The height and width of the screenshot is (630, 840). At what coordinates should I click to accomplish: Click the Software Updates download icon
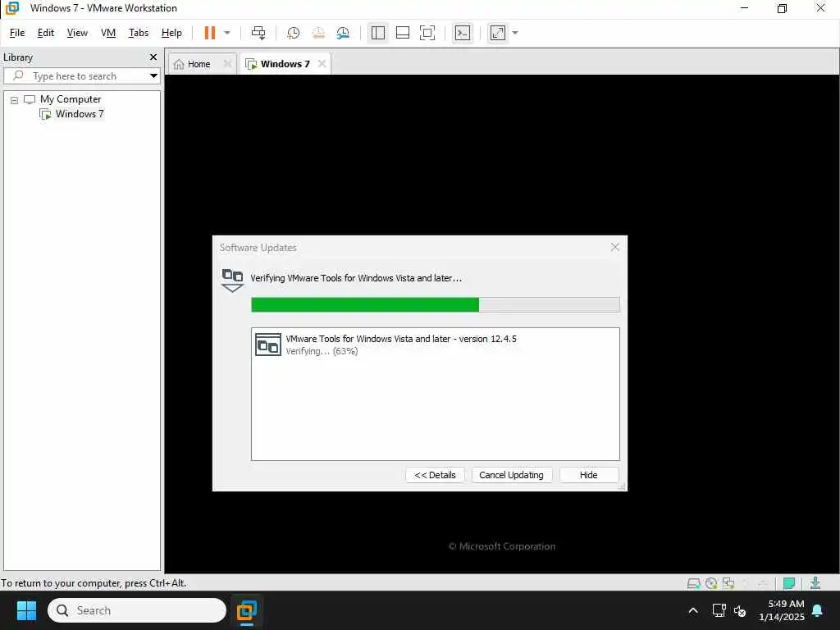232,281
